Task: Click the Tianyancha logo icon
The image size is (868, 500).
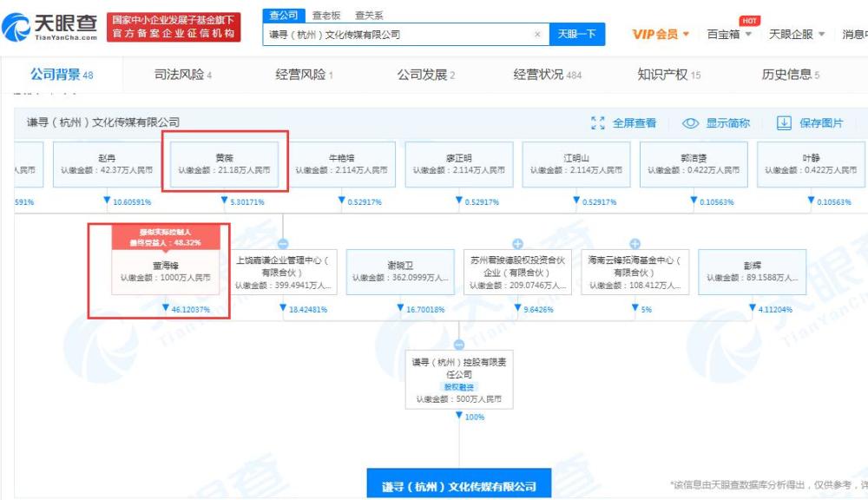Action: click(16, 27)
